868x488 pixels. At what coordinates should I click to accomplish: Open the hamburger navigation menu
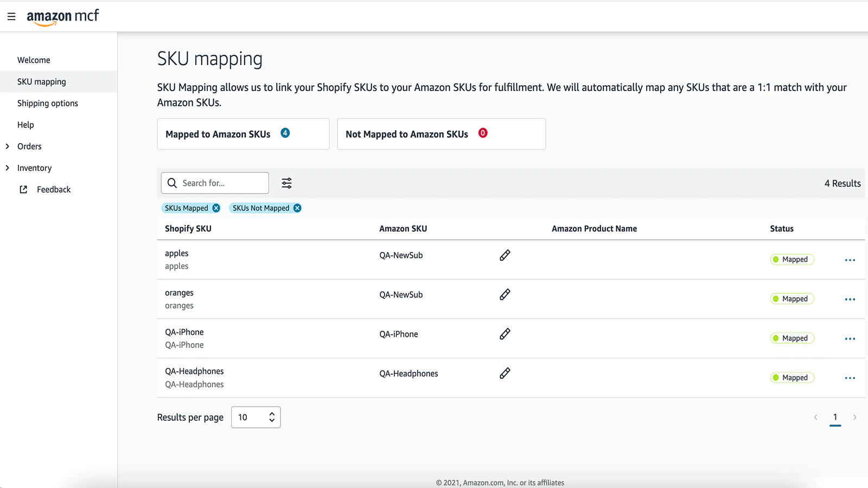[x=11, y=17]
